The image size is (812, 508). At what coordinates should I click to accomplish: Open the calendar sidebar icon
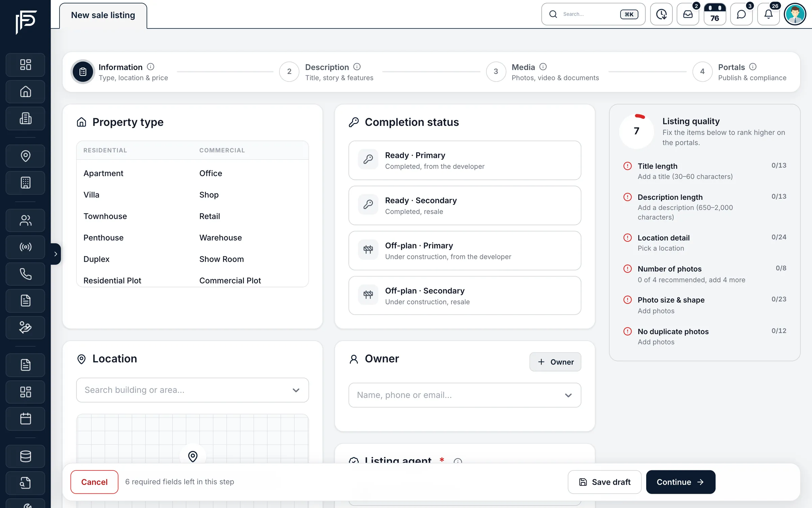click(25, 419)
